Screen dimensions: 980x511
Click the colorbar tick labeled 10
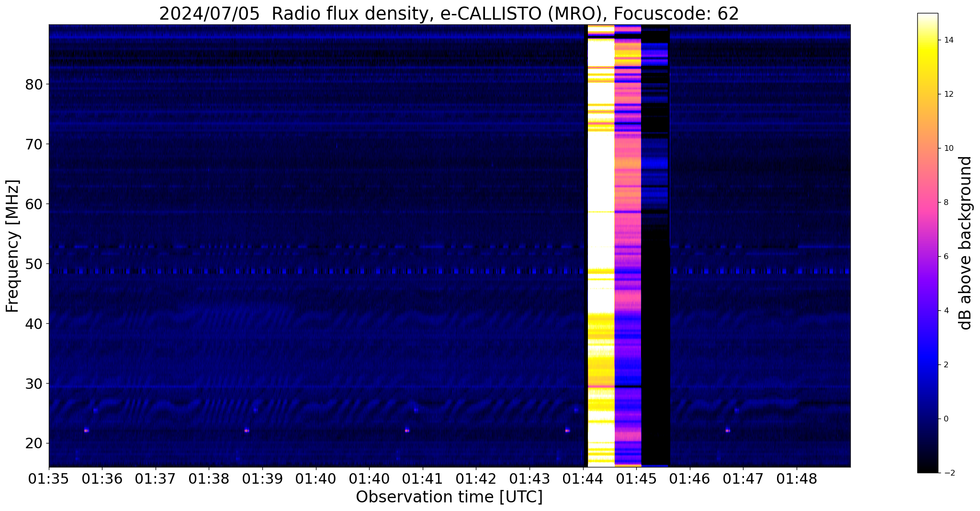tap(948, 148)
